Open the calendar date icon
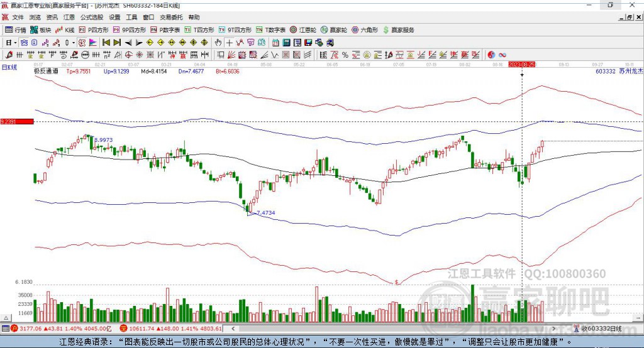 point(275,43)
